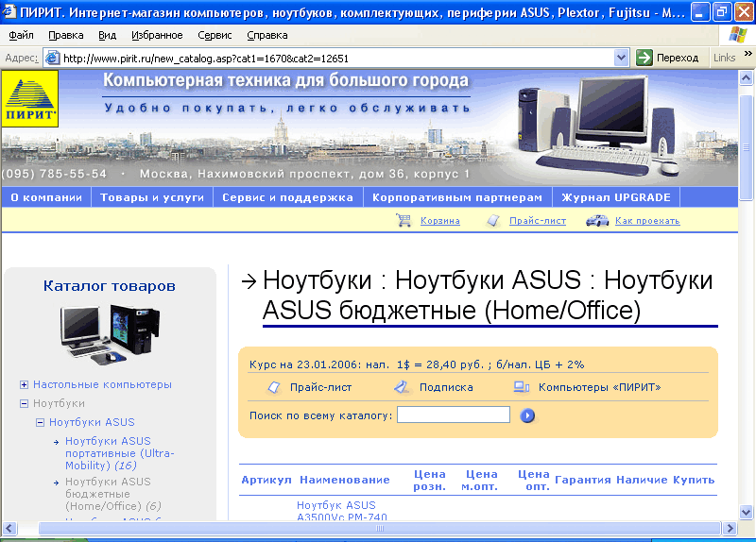Open Ноутбуки ASUS портативные (Ultra-Mobility) category

(x=120, y=453)
